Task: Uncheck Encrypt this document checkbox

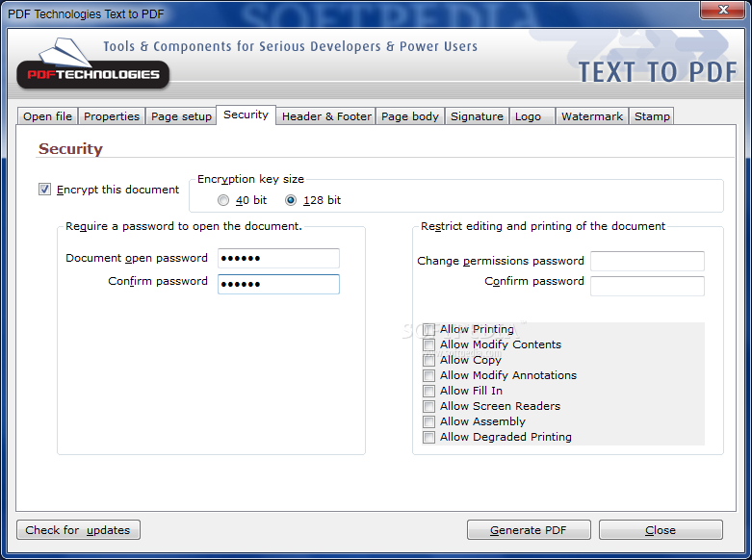Action: tap(44, 190)
